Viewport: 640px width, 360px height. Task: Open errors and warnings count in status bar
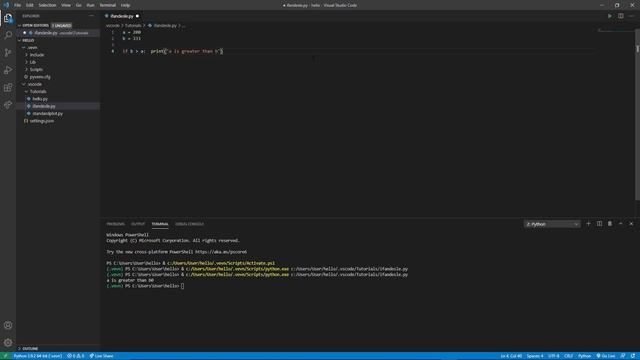[76, 356]
